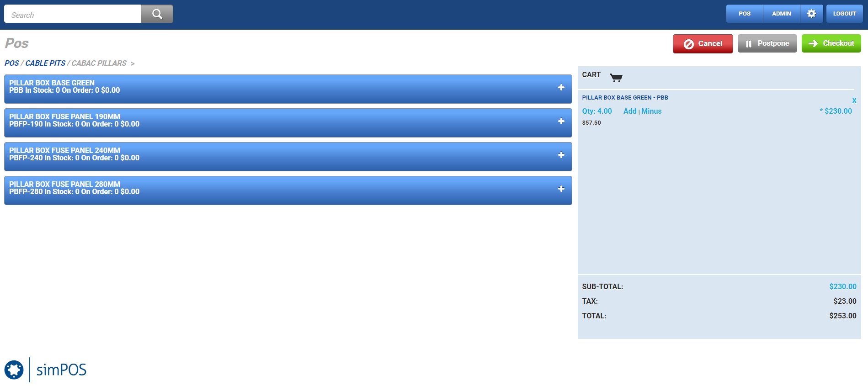Go to POS breadcrumb link

click(12, 63)
